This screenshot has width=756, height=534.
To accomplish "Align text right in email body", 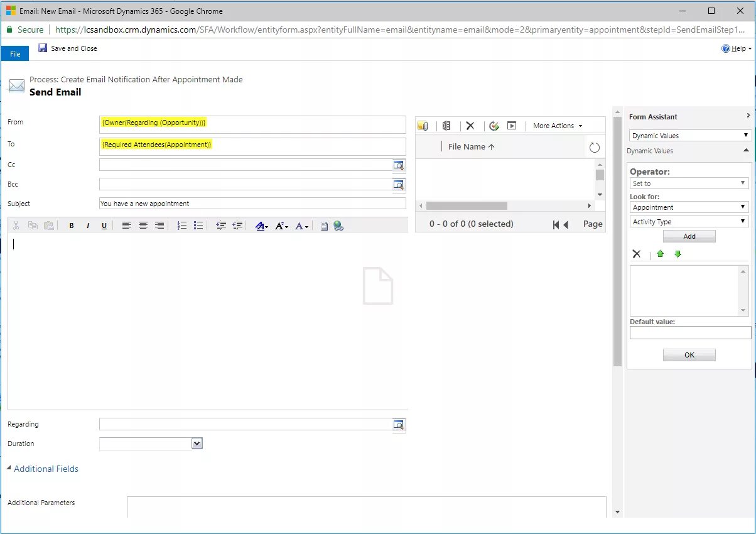I will tap(159, 226).
